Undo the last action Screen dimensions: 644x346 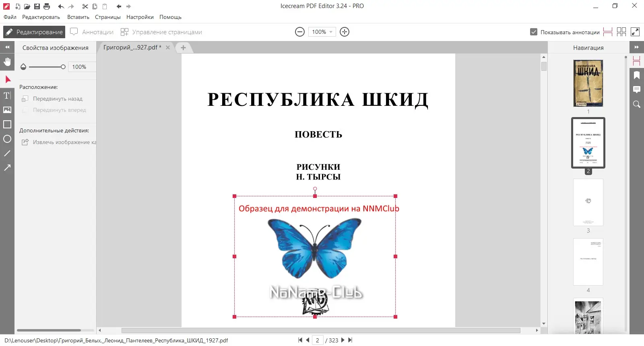(x=61, y=6)
